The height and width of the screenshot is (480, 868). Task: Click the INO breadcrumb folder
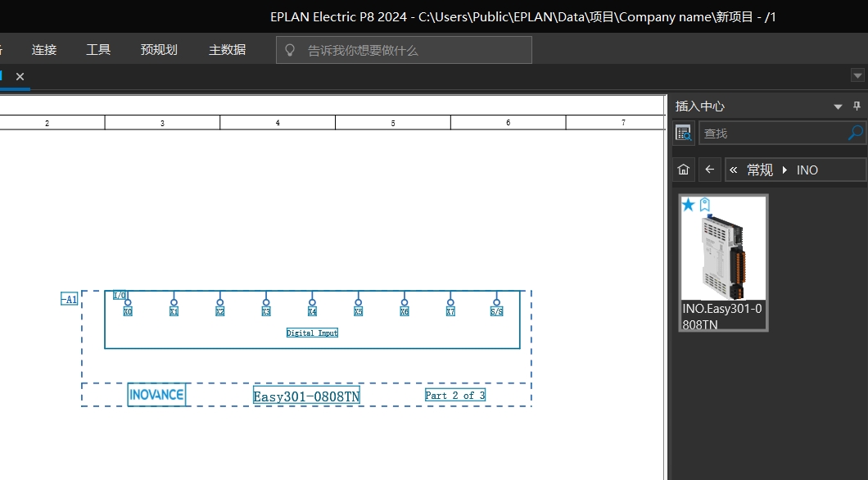pyautogui.click(x=807, y=170)
